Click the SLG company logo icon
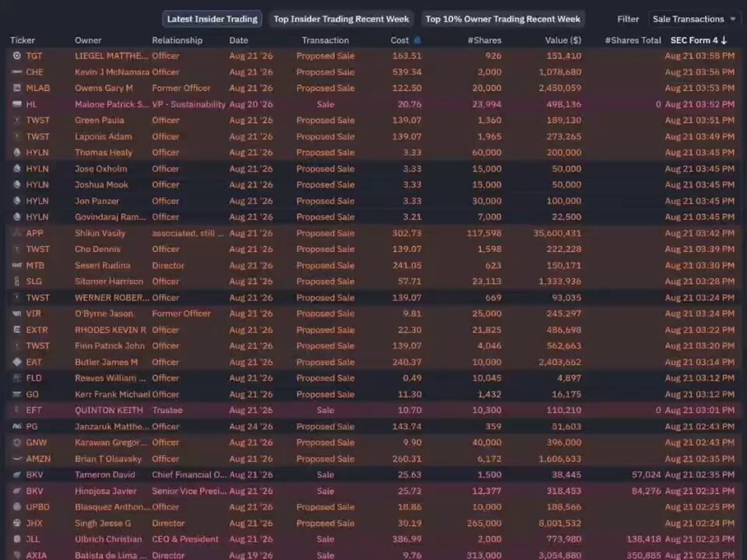This screenshot has height=560, width=747. 16,282
